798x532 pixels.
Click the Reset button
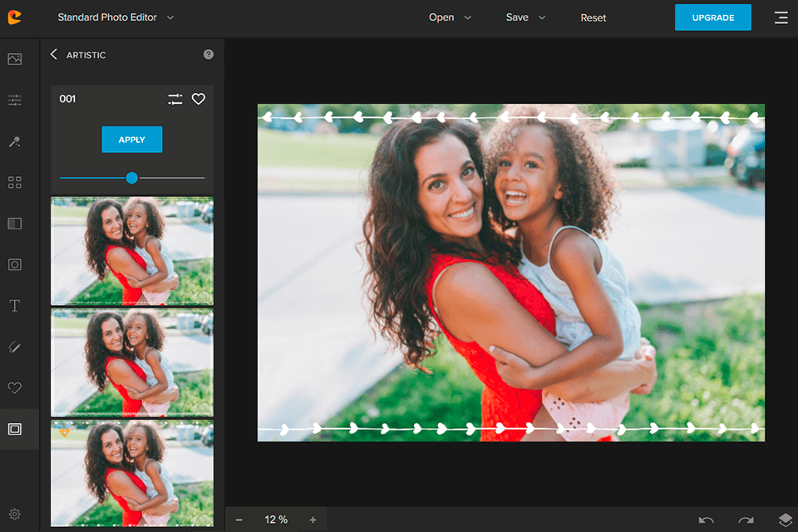pos(593,17)
